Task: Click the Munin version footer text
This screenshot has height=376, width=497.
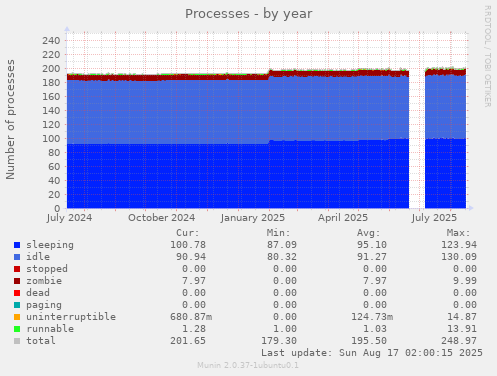Action: pos(248,365)
